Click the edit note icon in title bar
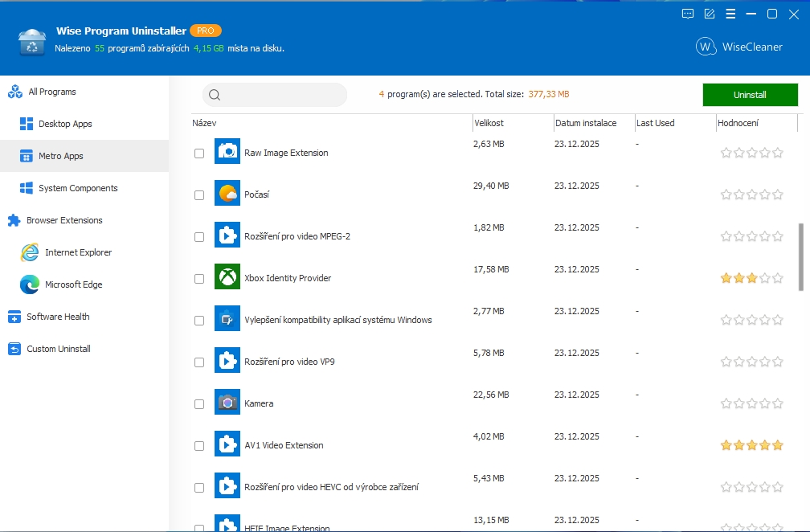Viewport: 810px width, 532px height. [x=710, y=14]
